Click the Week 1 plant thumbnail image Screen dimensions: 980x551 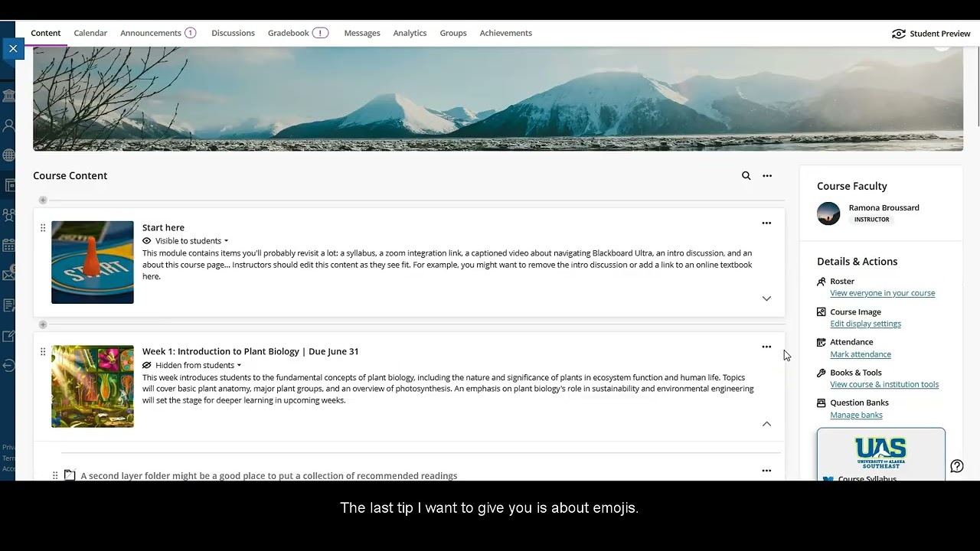pos(93,386)
